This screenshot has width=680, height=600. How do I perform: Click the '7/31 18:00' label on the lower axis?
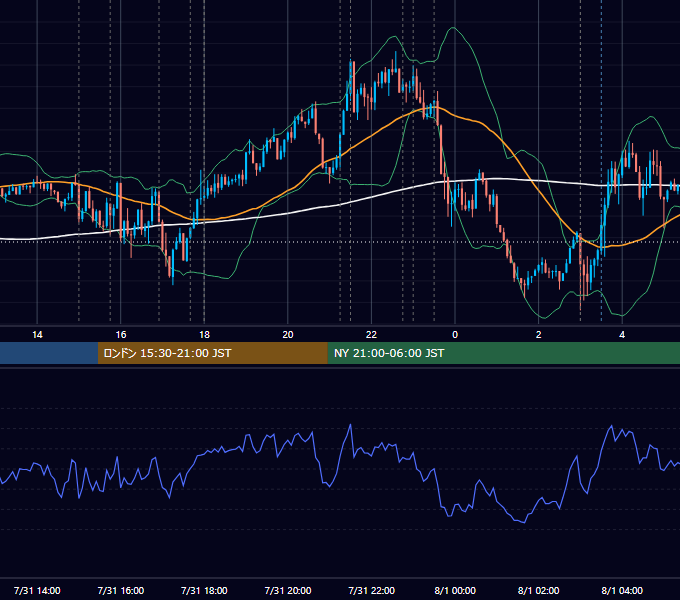(x=204, y=590)
